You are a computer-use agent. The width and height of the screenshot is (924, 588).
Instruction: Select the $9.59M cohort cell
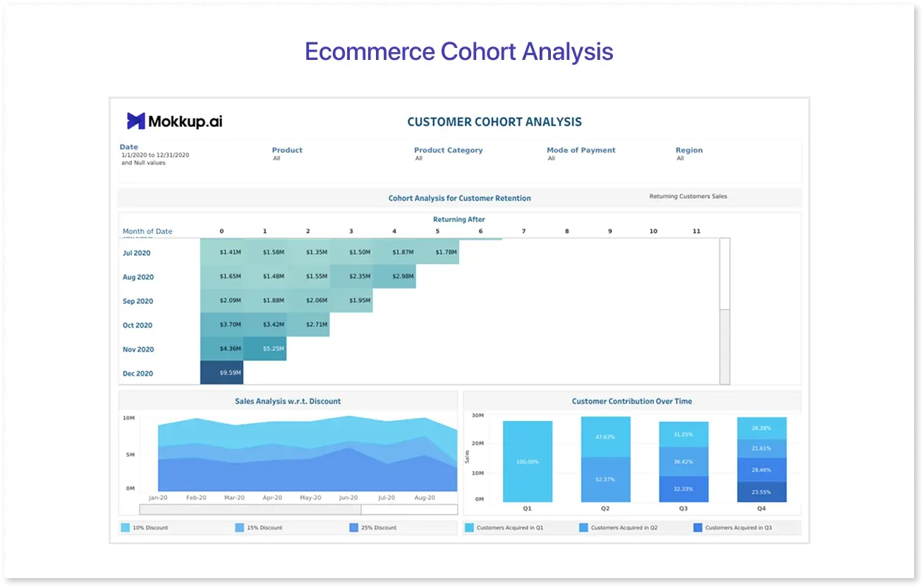221,373
